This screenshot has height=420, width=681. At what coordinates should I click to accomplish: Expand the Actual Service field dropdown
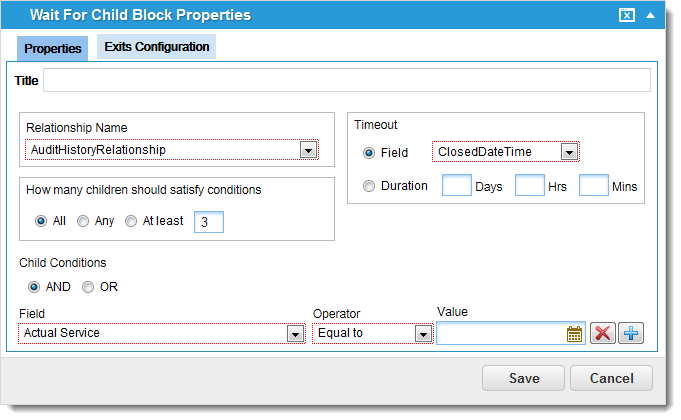295,334
